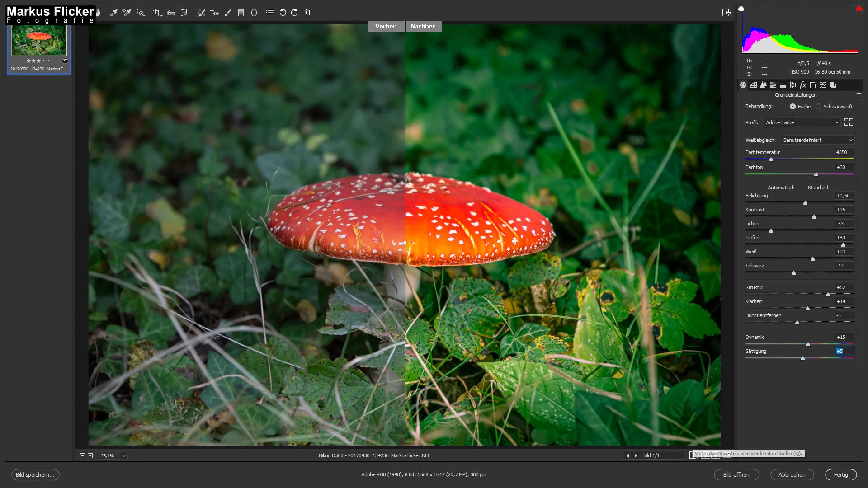Select the Schwarzweiß treatment radio button
The image size is (868, 488).
pyautogui.click(x=818, y=107)
